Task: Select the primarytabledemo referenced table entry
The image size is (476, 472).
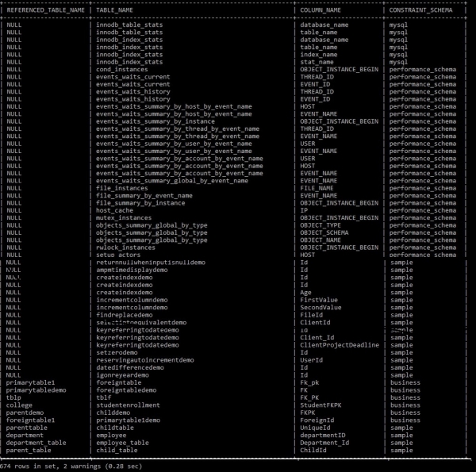Action: point(36,390)
